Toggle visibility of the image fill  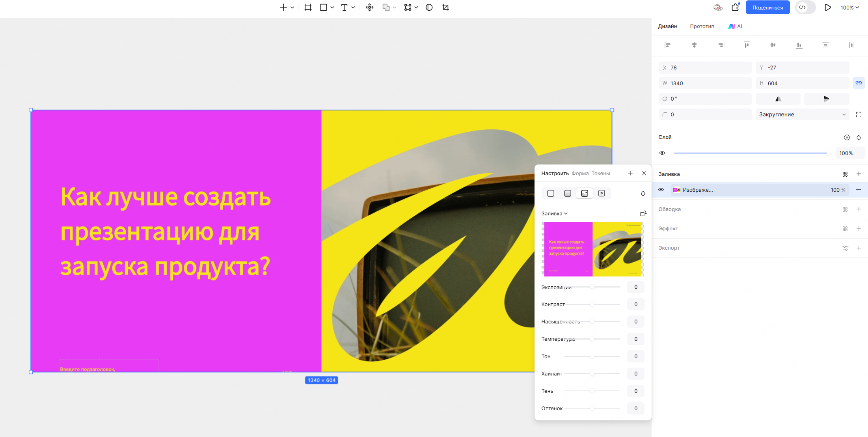click(x=661, y=190)
